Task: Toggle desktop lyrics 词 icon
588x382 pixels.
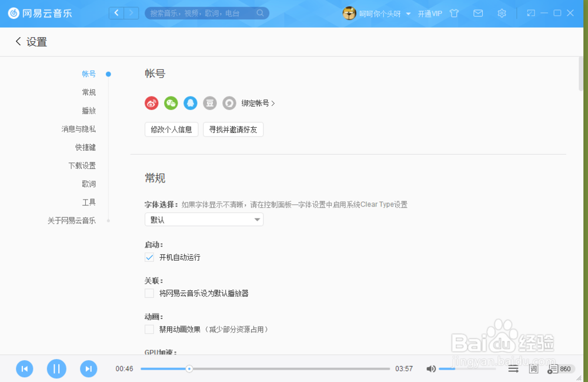Action: tap(533, 369)
